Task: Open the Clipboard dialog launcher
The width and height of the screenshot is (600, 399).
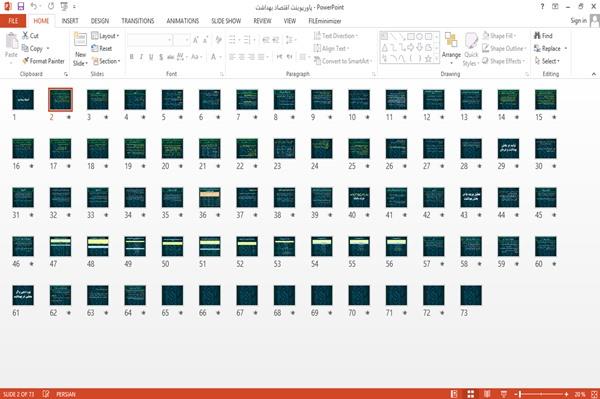Action: 66,74
